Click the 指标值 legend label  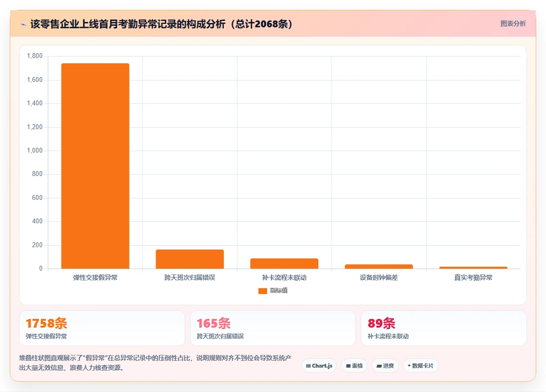coord(278,291)
